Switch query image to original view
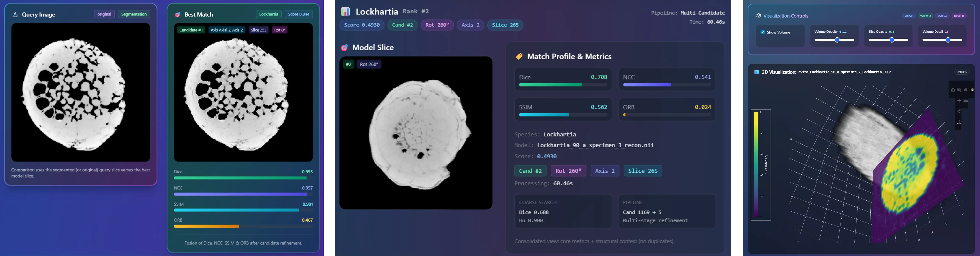Screen dimensions: 980x256 [104, 14]
